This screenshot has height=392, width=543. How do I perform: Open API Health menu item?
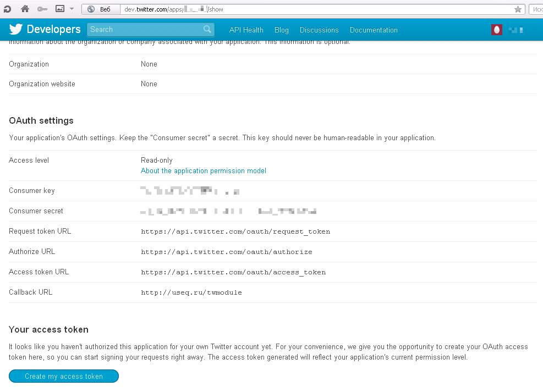pos(246,30)
